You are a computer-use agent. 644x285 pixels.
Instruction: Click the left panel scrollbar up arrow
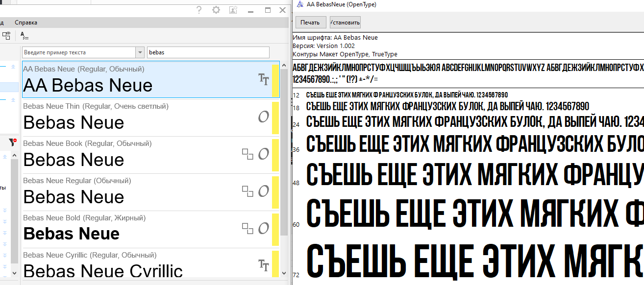(x=14, y=156)
